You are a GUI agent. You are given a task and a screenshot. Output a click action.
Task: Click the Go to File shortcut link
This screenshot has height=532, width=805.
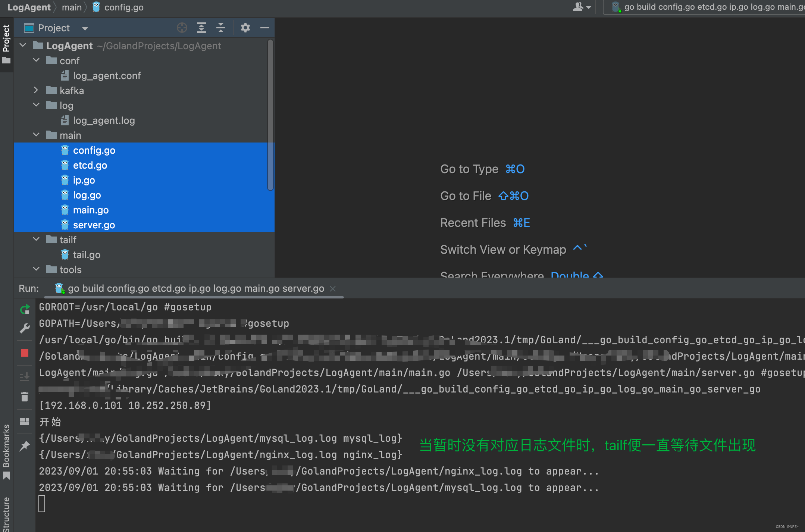pyautogui.click(x=466, y=195)
